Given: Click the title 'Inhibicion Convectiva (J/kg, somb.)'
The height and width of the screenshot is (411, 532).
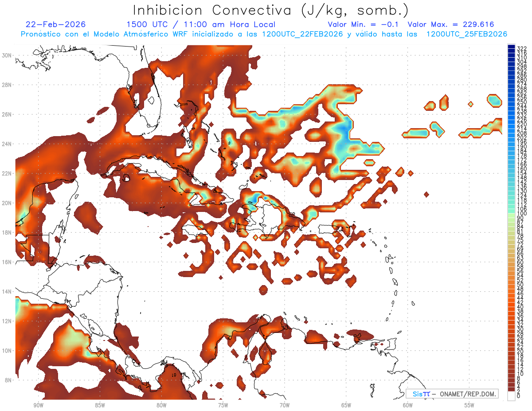Looking at the screenshot, I should (270, 11).
